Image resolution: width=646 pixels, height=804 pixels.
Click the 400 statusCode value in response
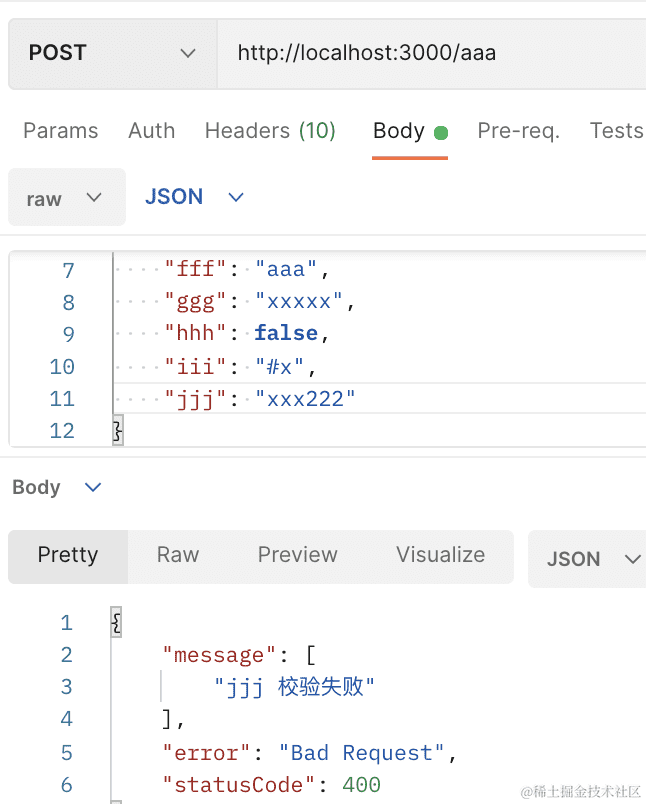pyautogui.click(x=361, y=785)
